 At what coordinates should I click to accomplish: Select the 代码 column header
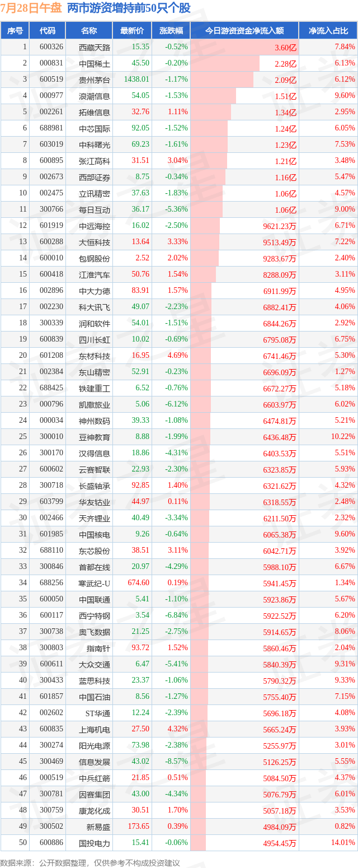[x=48, y=31]
